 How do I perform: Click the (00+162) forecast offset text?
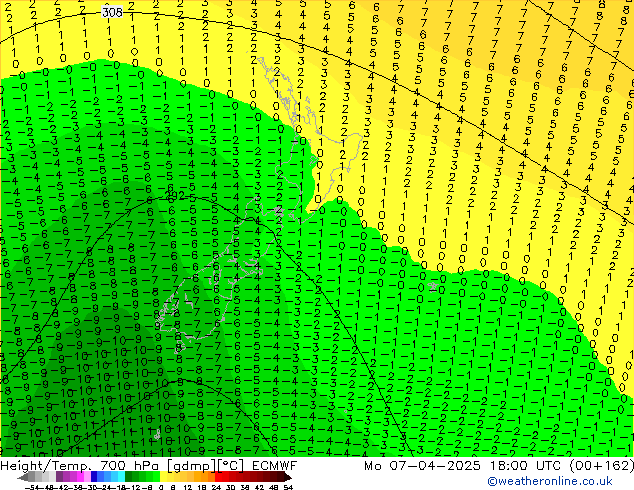(x=602, y=466)
